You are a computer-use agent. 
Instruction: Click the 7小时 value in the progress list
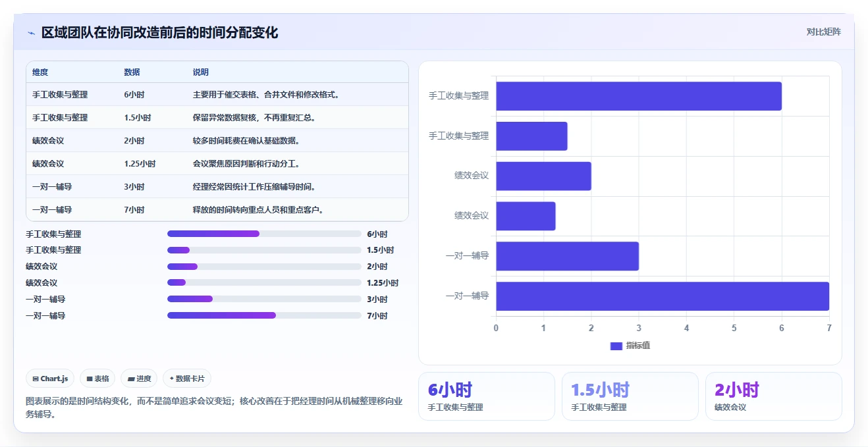point(377,316)
